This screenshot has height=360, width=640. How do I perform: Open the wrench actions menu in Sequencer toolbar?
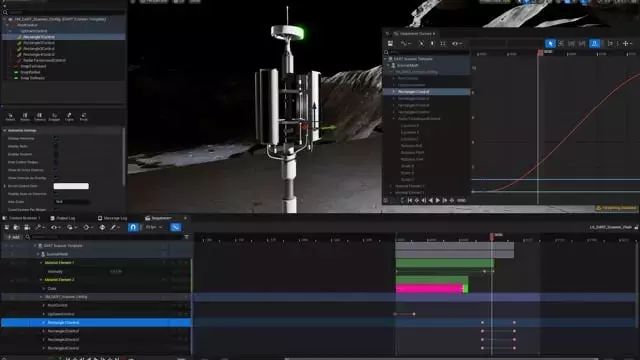coord(38,227)
